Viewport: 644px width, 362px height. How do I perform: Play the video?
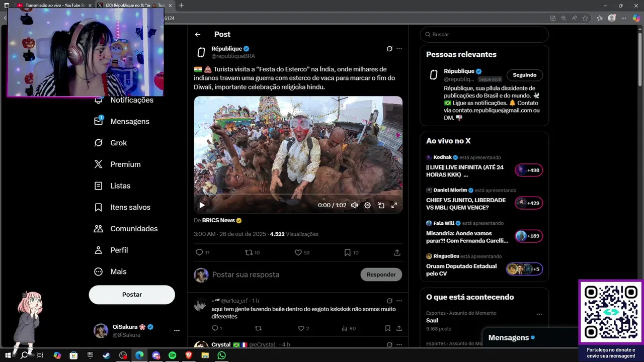pyautogui.click(x=202, y=205)
